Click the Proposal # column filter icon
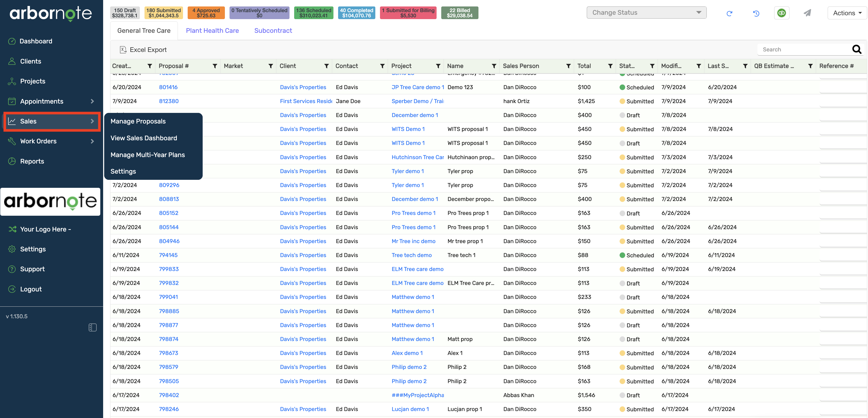Screen dimensions: 868x418 [215, 66]
